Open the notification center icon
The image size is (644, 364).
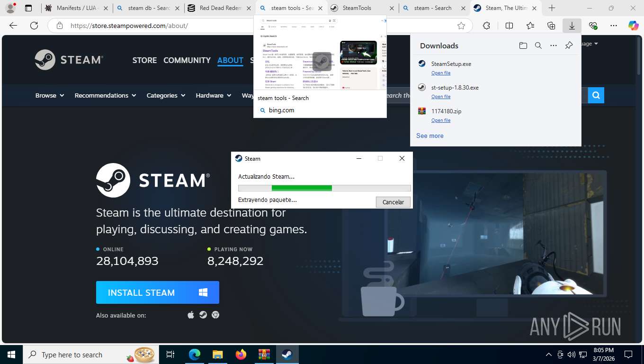[628, 355]
